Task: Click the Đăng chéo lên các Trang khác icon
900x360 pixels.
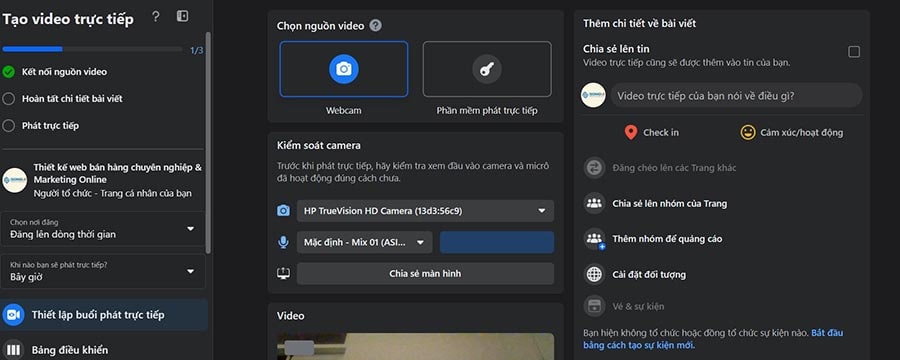Action: pyautogui.click(x=595, y=168)
